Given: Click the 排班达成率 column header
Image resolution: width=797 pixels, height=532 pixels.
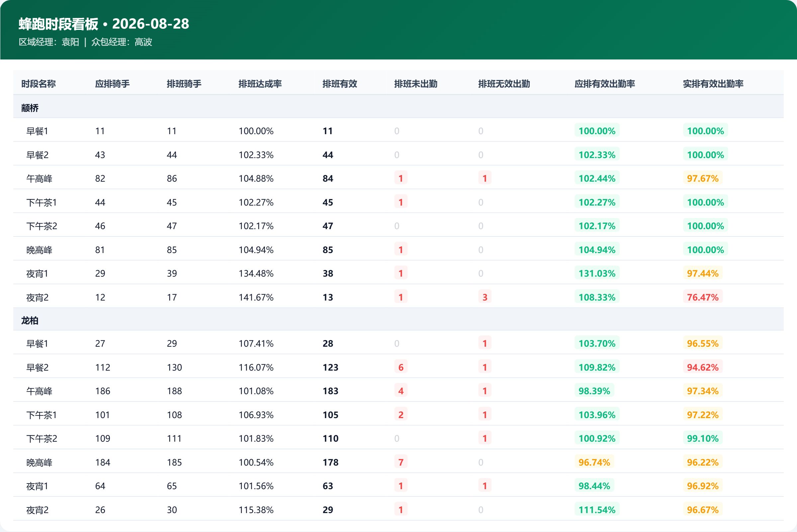Looking at the screenshot, I should (x=260, y=84).
